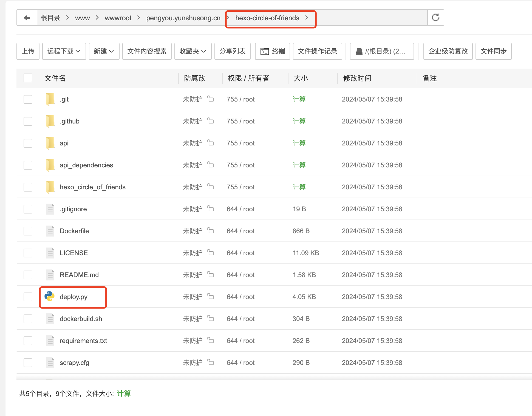Click 未防护 status of .gitignore row
The width and height of the screenshot is (532, 416).
point(193,209)
